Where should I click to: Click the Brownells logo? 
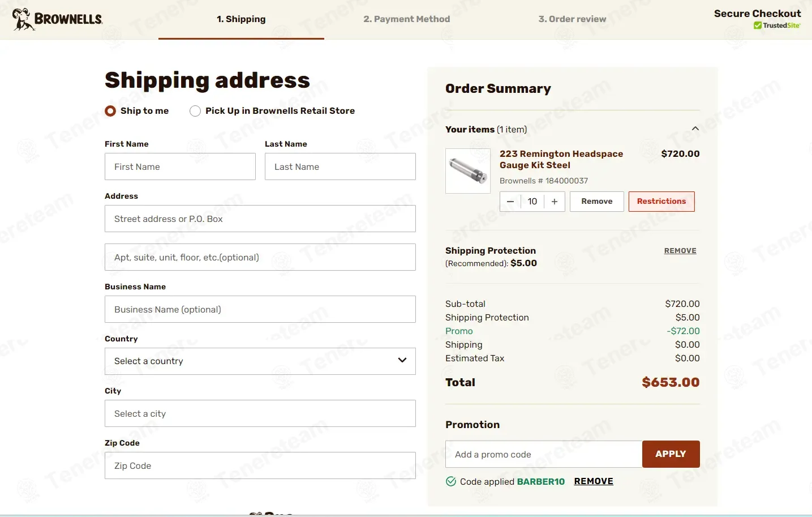click(x=57, y=19)
